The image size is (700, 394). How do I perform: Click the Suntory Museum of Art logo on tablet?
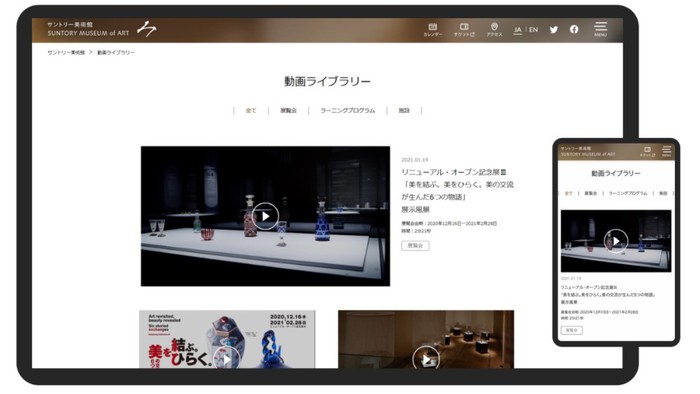(102, 29)
